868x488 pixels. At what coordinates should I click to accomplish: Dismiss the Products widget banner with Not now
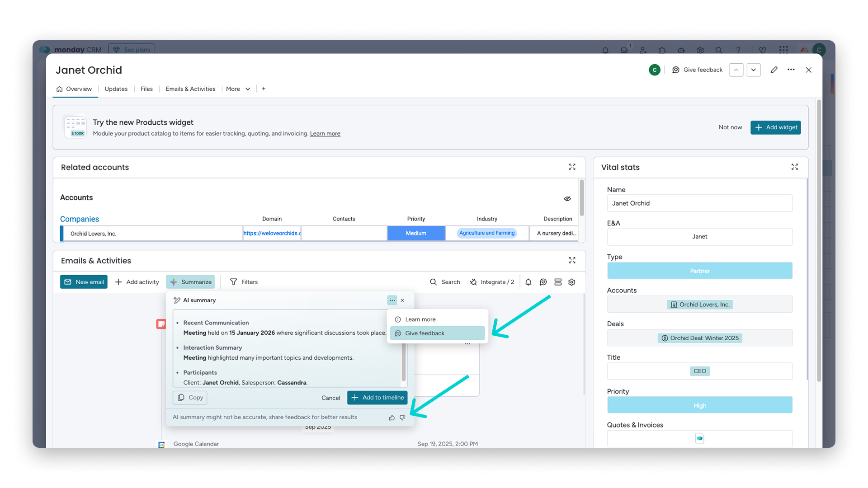[x=730, y=127]
